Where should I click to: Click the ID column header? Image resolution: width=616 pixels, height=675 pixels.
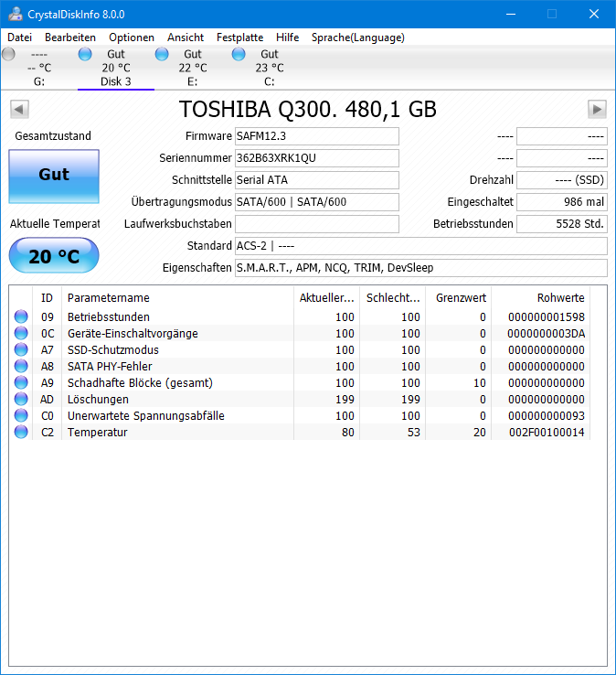point(47,298)
